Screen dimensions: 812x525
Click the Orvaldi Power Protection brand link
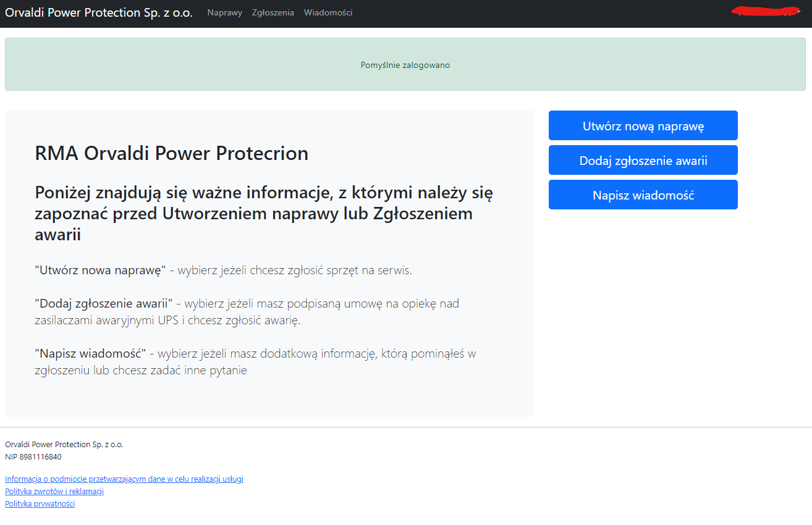click(x=99, y=13)
